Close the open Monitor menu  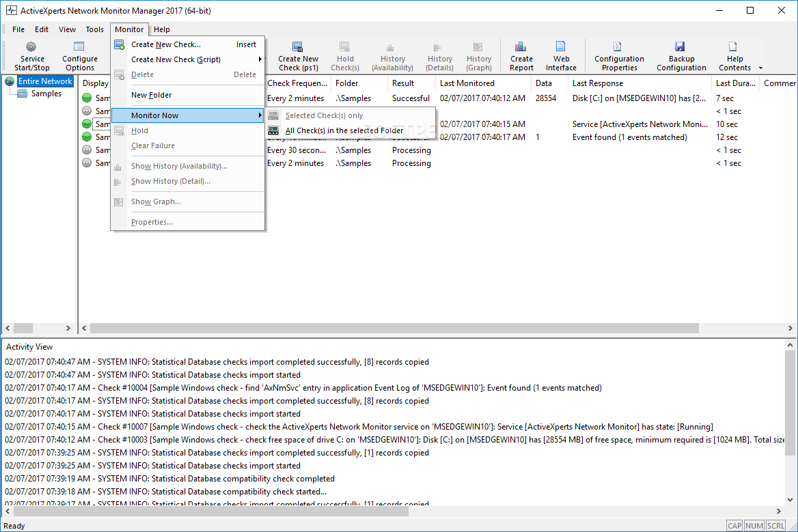pyautogui.click(x=129, y=29)
